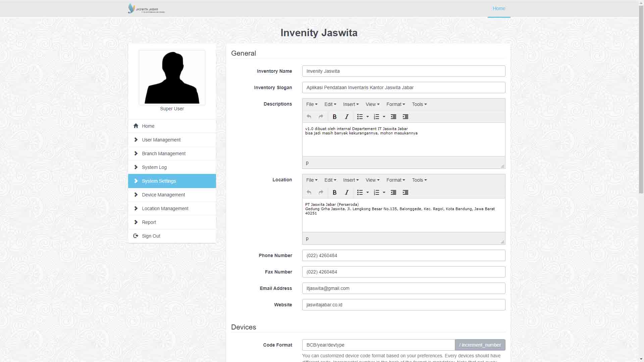
Task: Click Bold icon in Descriptions editor
Action: [334, 117]
